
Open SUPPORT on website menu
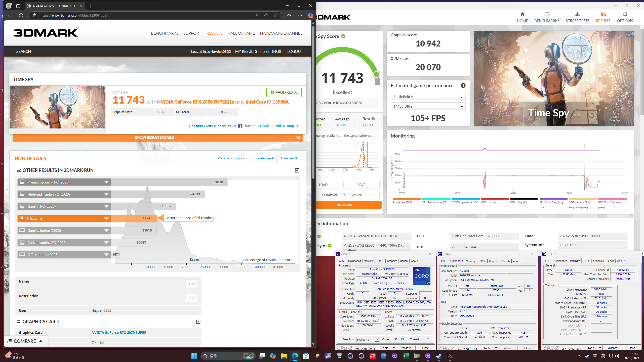(x=192, y=33)
